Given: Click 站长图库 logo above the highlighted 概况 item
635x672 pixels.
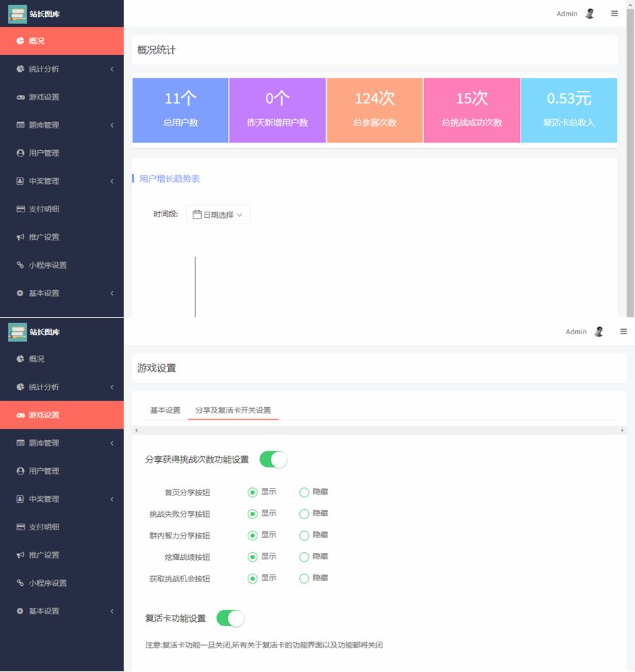Looking at the screenshot, I should [18, 14].
